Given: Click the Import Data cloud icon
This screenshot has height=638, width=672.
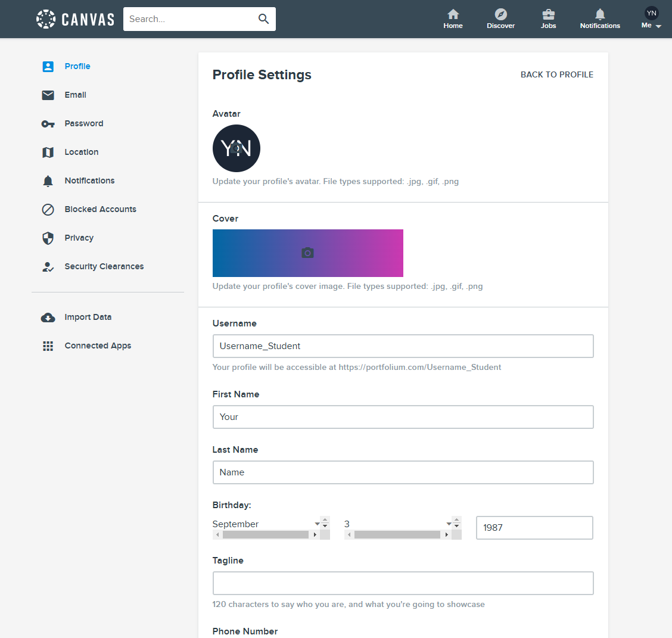Looking at the screenshot, I should point(48,317).
